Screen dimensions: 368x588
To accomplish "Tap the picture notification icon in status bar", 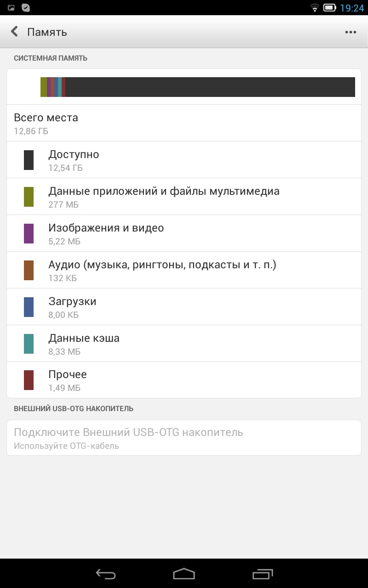I will pyautogui.click(x=11, y=7).
